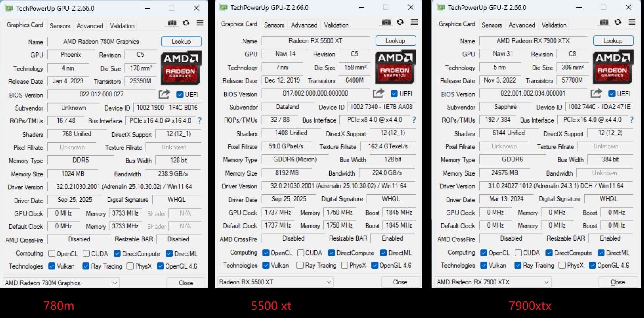Click Lookup for the AMD Radeon 780M Graphics
This screenshot has height=318, width=644.
[x=182, y=42]
